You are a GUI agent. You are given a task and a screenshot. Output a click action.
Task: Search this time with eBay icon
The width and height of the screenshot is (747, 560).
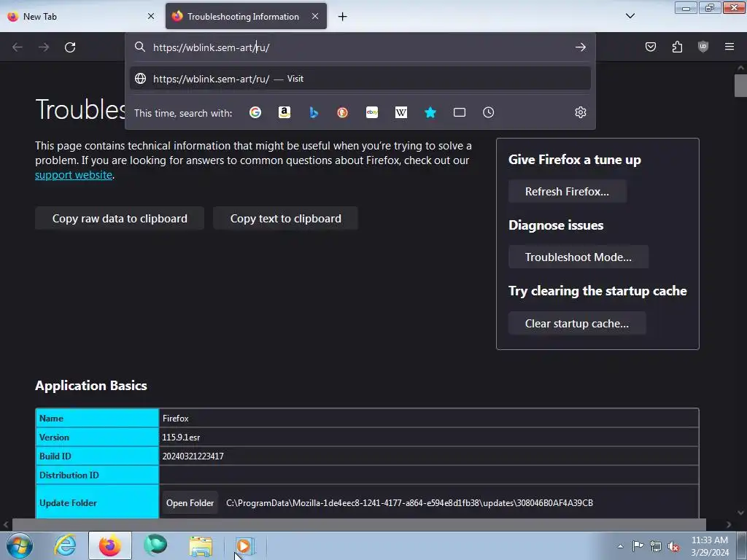tap(372, 112)
